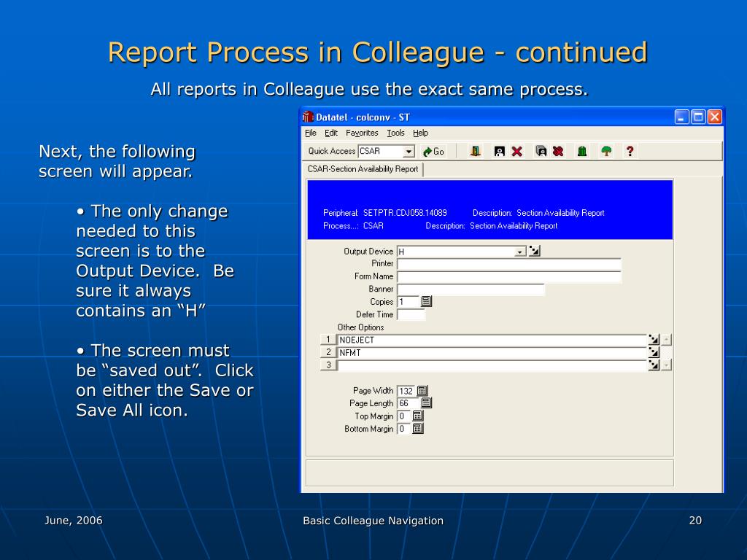The height and width of the screenshot is (560, 747).
Task: Click the Copies value field
Action: (408, 302)
